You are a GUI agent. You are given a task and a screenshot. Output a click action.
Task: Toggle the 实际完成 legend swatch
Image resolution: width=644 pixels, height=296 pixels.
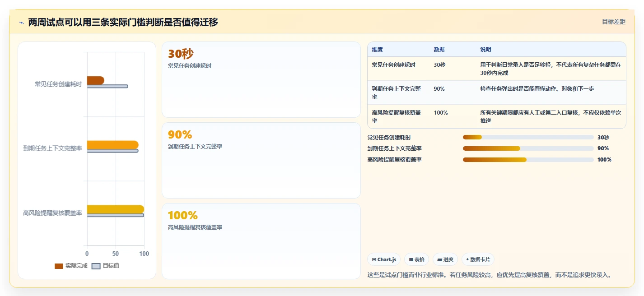(x=59, y=266)
